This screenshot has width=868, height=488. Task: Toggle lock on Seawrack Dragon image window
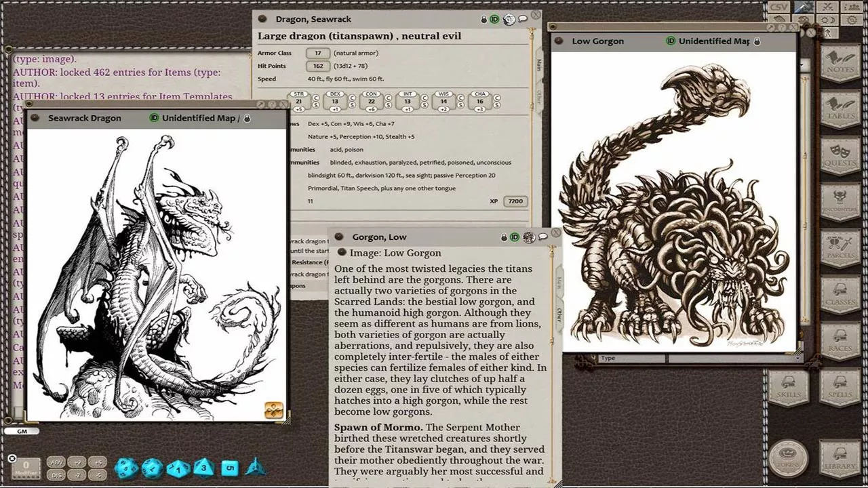(x=247, y=119)
